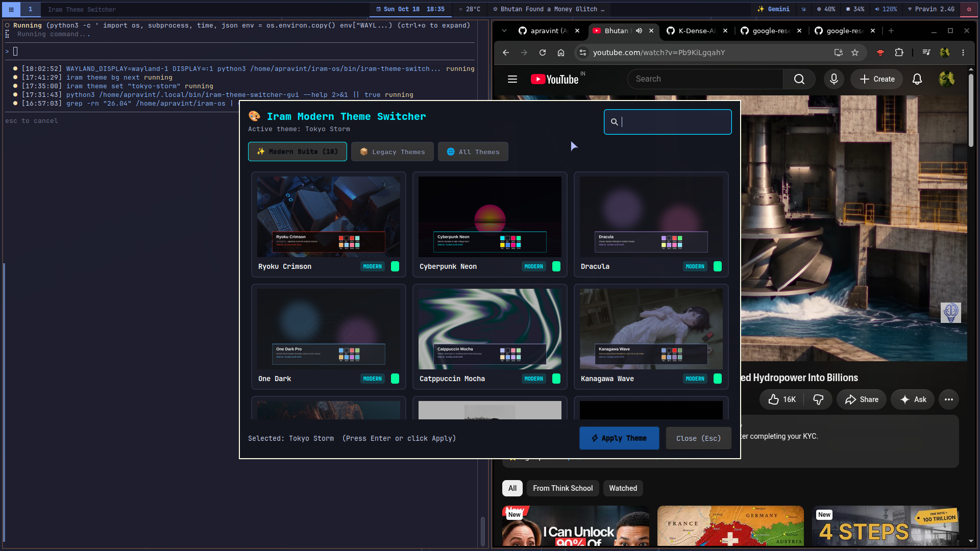Click green swatch beside Dracula MODERN badge
The image size is (980, 551).
click(718, 266)
